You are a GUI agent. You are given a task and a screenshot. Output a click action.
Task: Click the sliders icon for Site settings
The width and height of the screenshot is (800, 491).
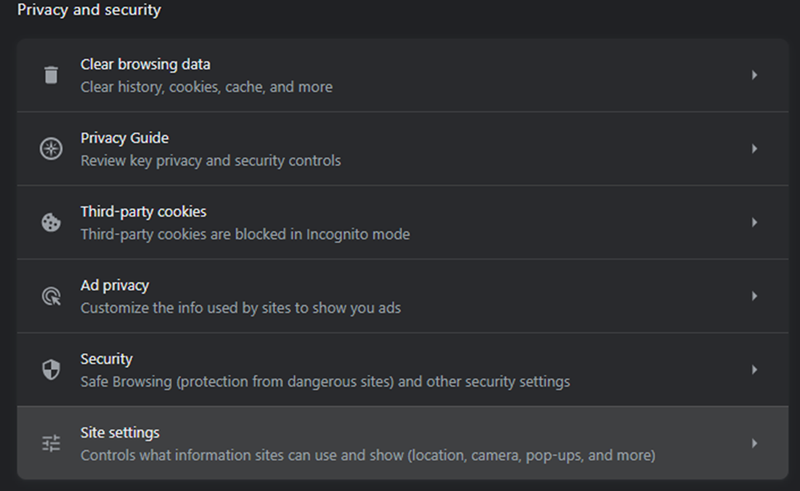pos(51,443)
